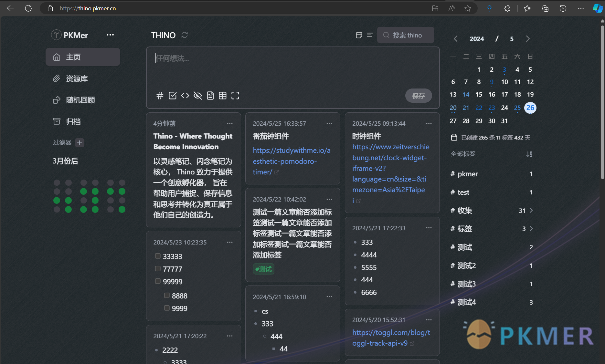605x364 pixels.
Task: Open the zeitverschiebung clock widget link
Action: pyautogui.click(x=391, y=173)
